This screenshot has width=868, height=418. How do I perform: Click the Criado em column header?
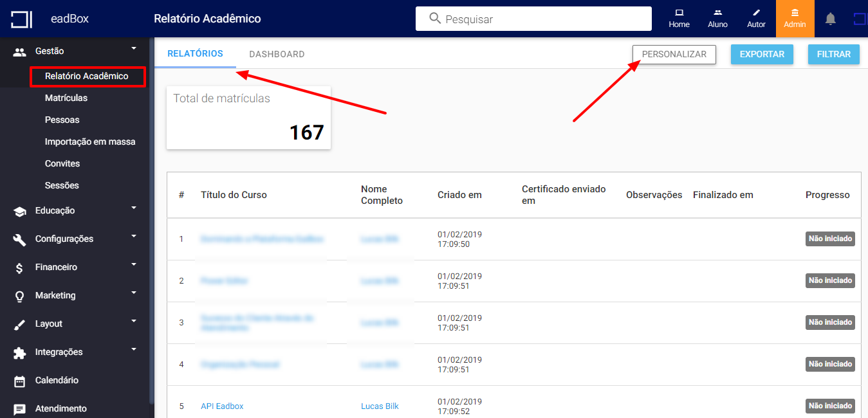coord(459,195)
